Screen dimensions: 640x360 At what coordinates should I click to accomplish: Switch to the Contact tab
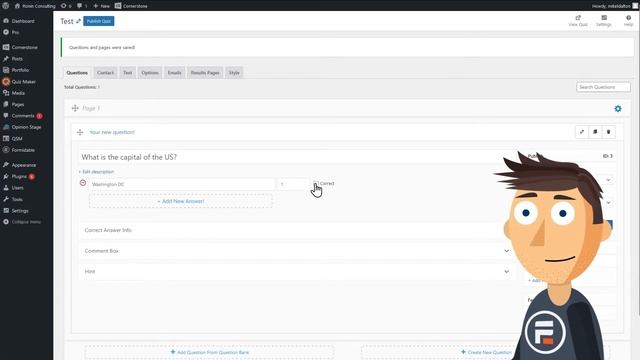point(105,73)
